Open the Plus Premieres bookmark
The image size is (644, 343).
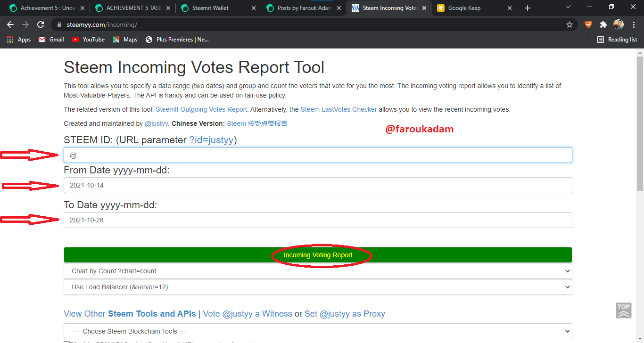pos(177,40)
